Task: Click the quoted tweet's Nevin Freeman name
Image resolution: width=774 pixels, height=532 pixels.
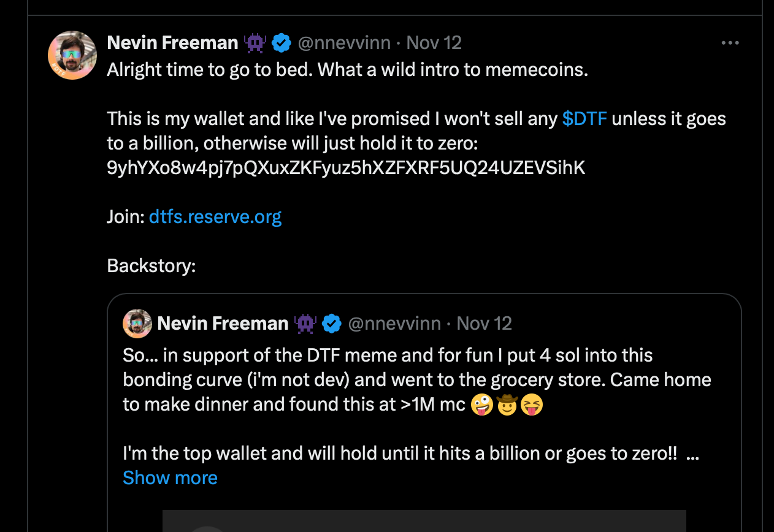Action: pos(223,324)
